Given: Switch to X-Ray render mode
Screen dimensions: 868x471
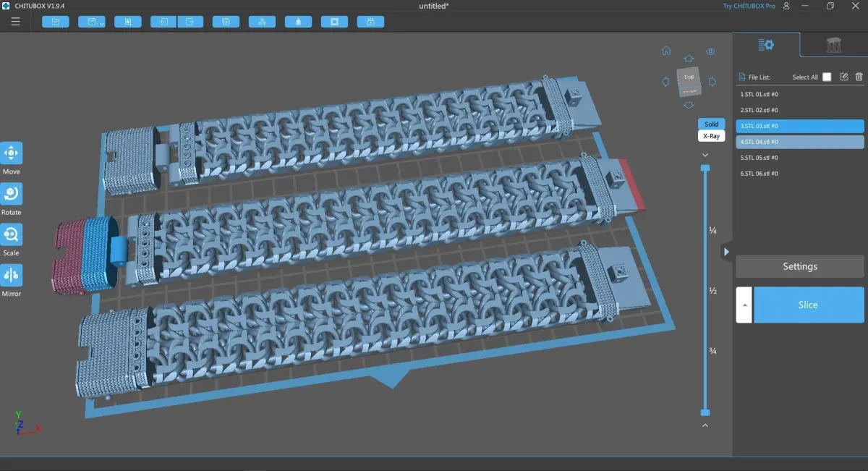Looking at the screenshot, I should coord(711,136).
